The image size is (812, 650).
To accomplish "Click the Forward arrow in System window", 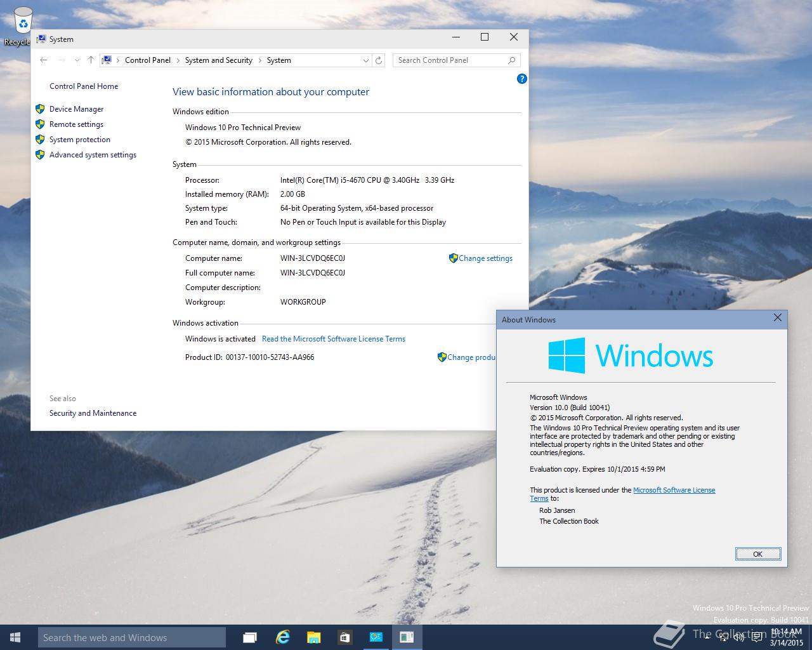I will pyautogui.click(x=62, y=60).
